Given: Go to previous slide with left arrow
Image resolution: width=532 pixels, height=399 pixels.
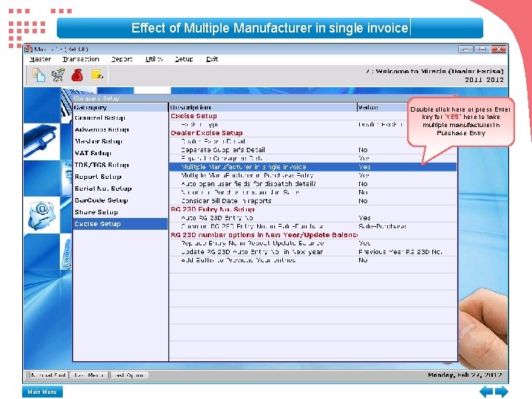Looking at the screenshot, I should [486, 391].
